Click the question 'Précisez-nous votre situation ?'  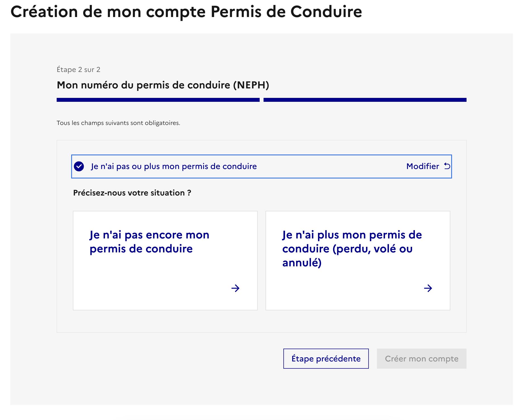pyautogui.click(x=132, y=192)
